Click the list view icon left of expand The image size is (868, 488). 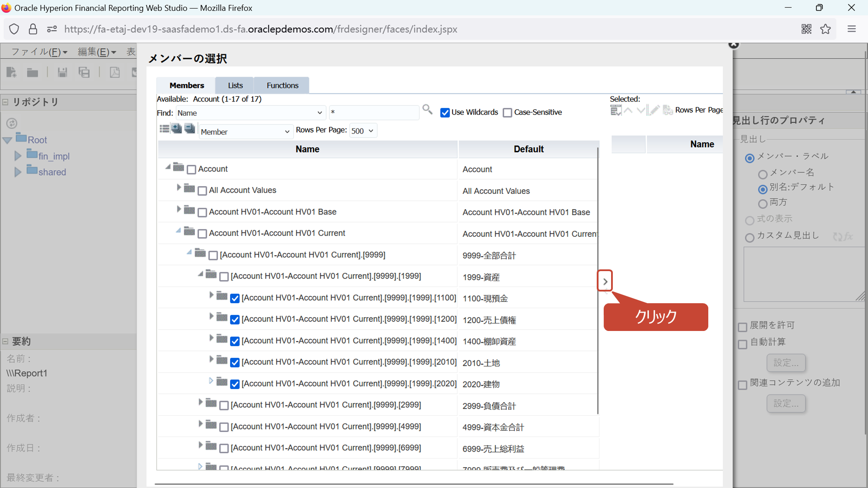tap(164, 129)
